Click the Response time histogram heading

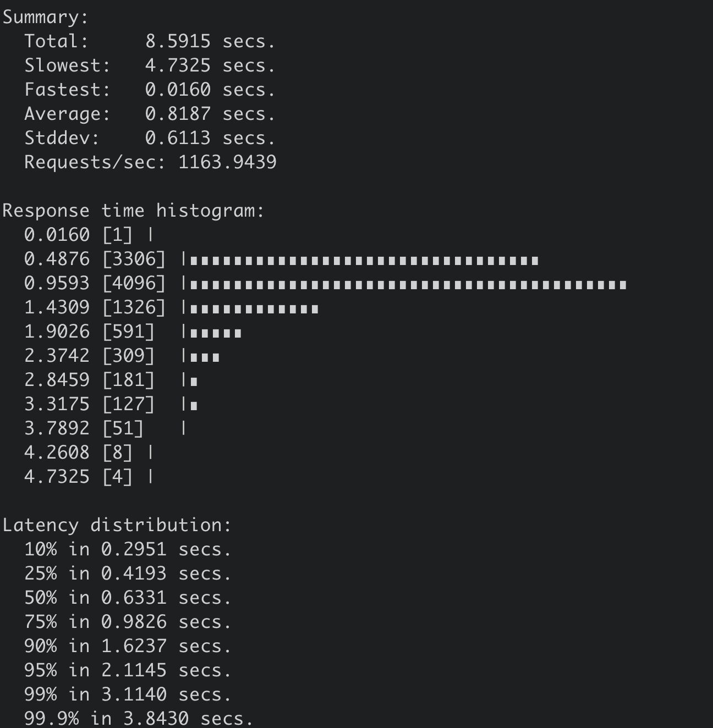133,211
